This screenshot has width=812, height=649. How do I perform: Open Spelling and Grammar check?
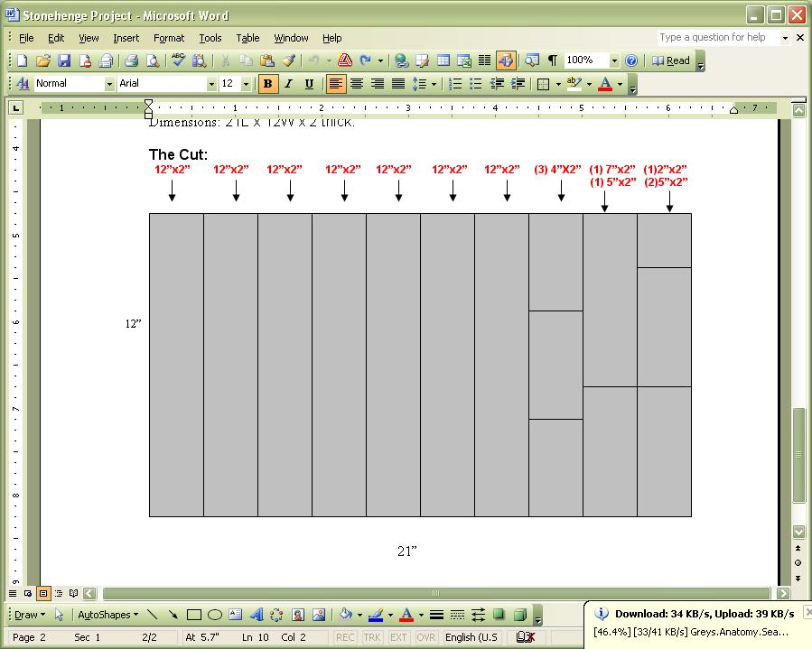178,60
